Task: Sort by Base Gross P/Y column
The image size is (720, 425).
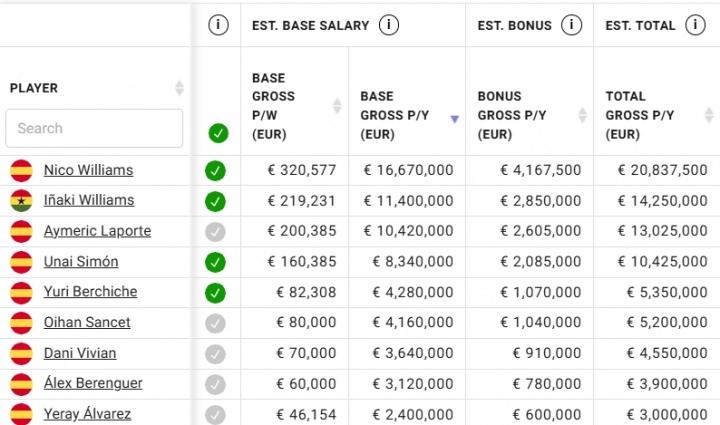Action: [454, 118]
